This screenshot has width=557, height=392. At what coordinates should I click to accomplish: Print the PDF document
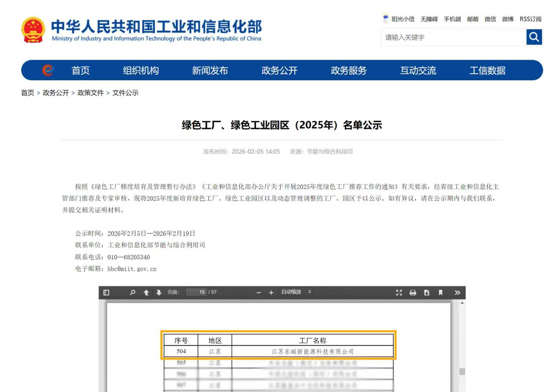pyautogui.click(x=413, y=292)
